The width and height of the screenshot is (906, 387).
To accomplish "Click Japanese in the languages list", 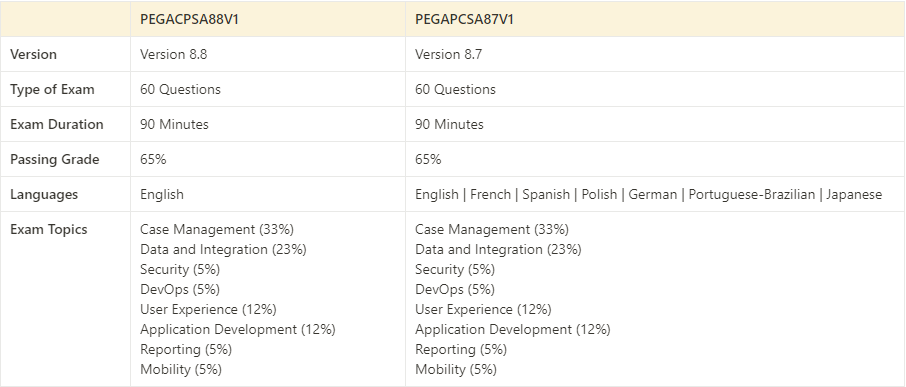I will point(854,195).
